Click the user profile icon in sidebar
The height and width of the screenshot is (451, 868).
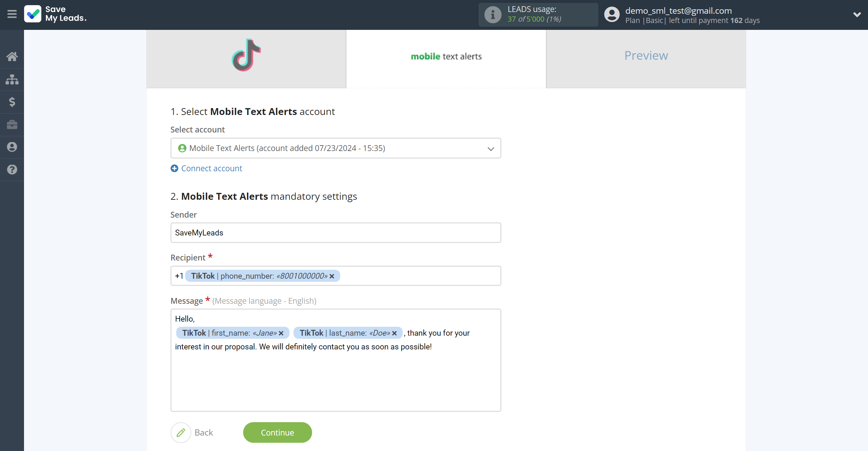pyautogui.click(x=12, y=147)
